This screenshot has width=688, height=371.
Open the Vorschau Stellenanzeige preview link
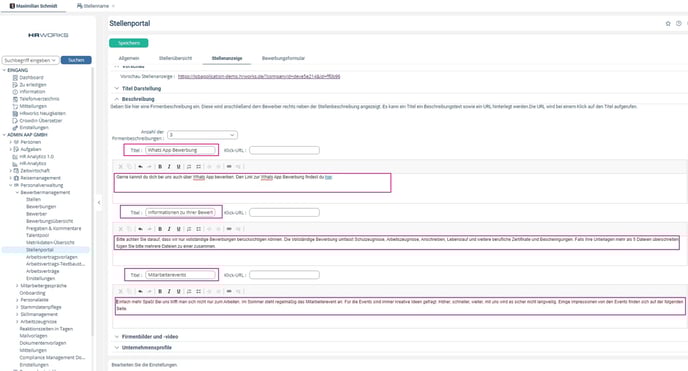pyautogui.click(x=259, y=77)
